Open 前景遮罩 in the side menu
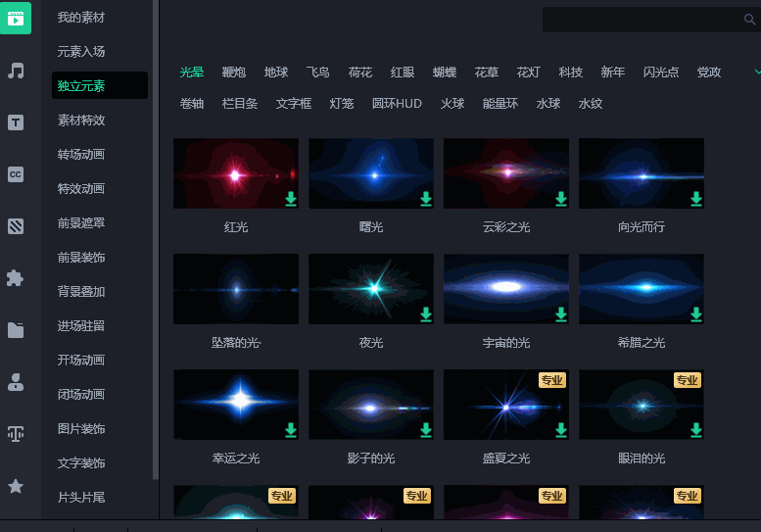The image size is (761, 532). (81, 222)
